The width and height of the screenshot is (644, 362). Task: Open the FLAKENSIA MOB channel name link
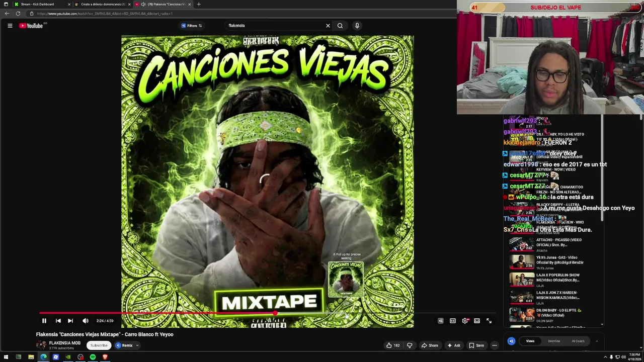tap(64, 343)
